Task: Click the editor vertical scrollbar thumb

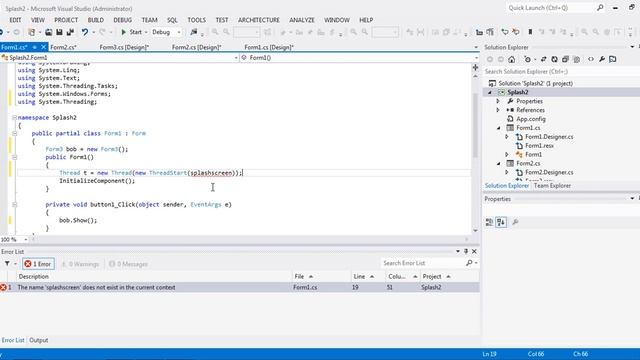Action: (475, 124)
